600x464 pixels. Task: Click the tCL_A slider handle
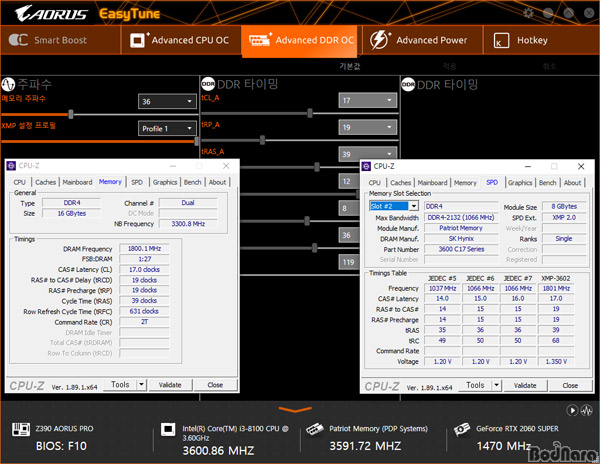(310, 113)
